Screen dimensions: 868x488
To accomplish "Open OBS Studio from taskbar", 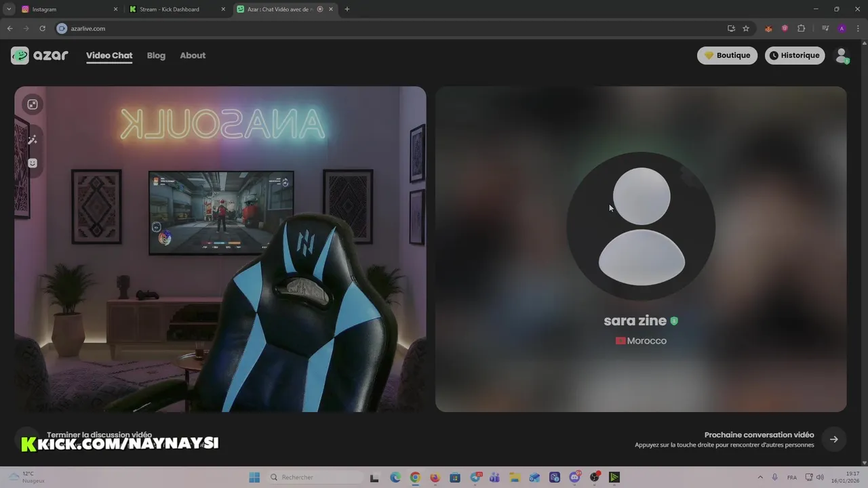I will click(x=595, y=477).
